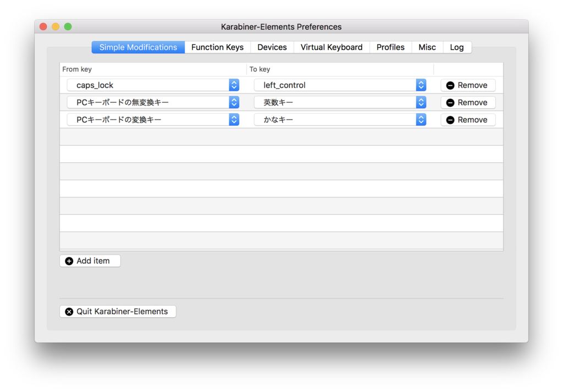Show the Log tab

(457, 47)
